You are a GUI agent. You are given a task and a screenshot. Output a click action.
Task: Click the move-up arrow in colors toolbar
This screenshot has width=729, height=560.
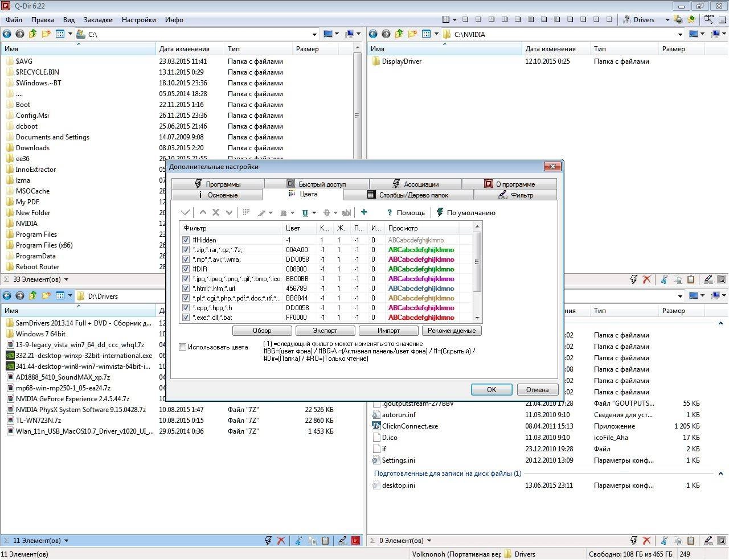[203, 212]
